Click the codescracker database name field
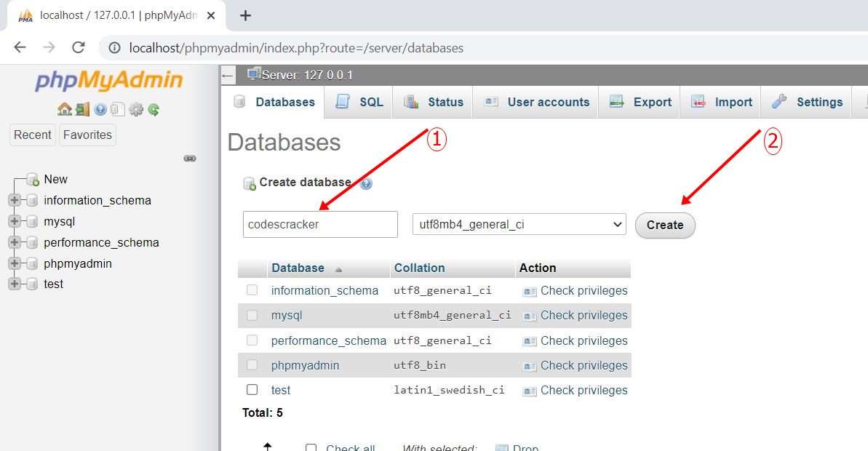Screen dimensions: 868x451 click(319, 224)
